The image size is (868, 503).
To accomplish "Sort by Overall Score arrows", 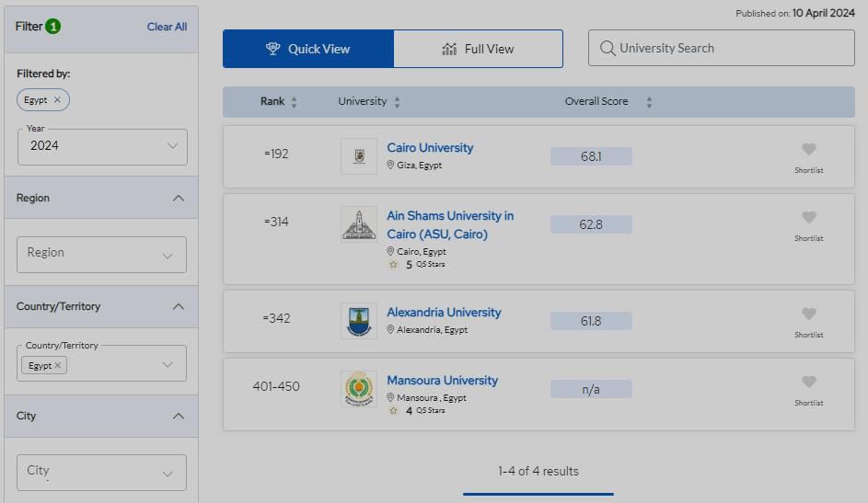I will [x=649, y=102].
